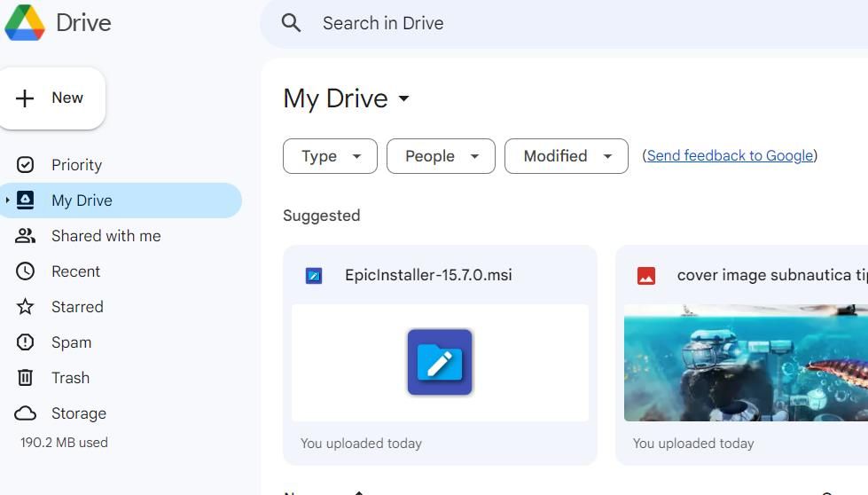The height and width of the screenshot is (495, 868).
Task: Click the search magnifier icon
Action: 291,23
